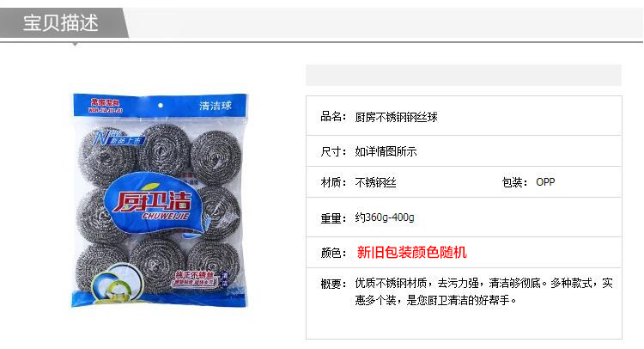Open the steel wool product package image
The image size is (644, 349).
(161, 200)
